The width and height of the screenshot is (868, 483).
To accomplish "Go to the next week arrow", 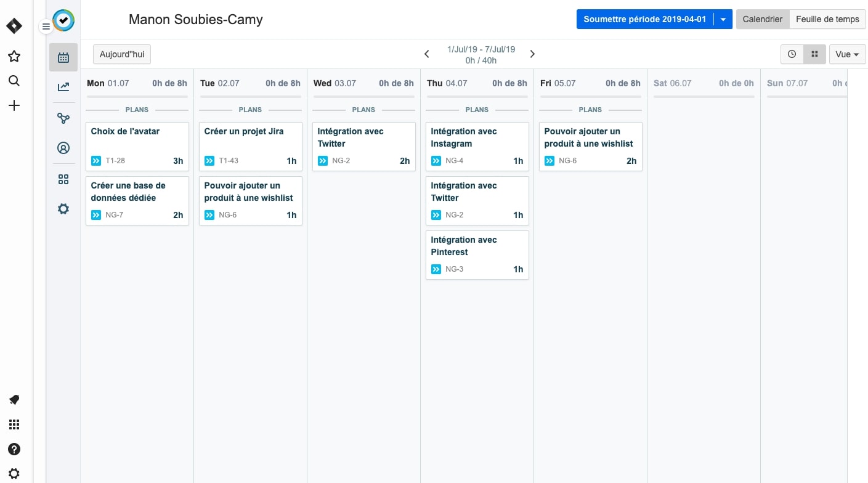I will coord(532,54).
